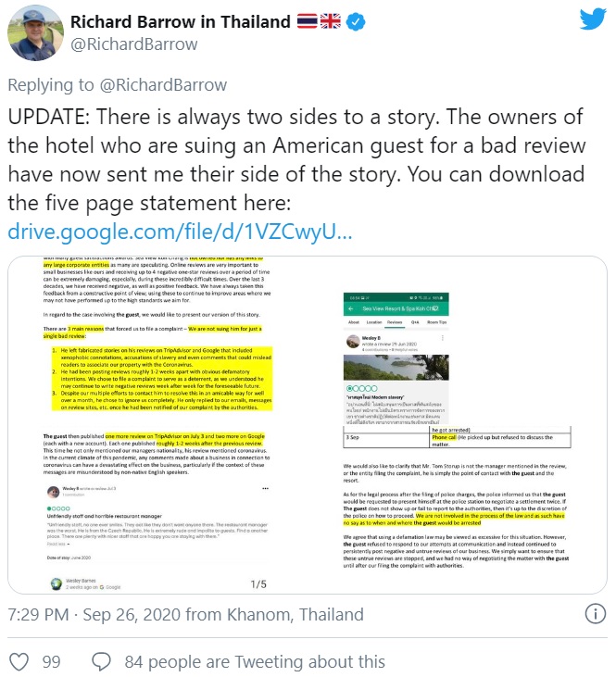
Task: Click the 99 likes count
Action: [x=51, y=662]
